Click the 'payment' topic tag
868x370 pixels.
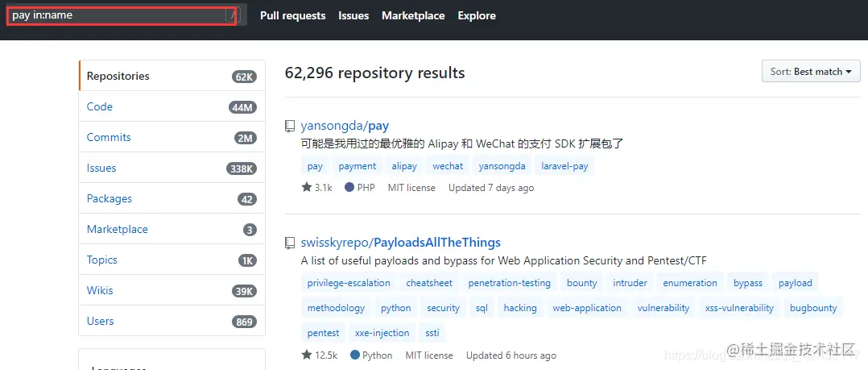[358, 166]
